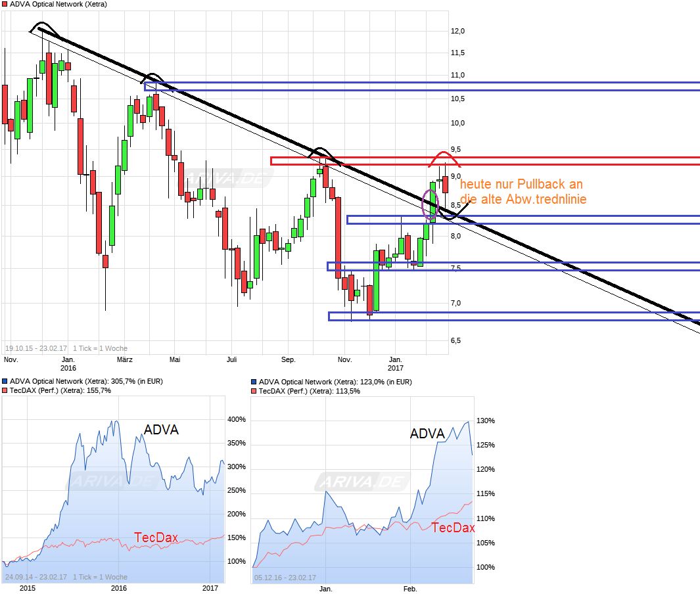700x594 pixels.
Task: Click the legend text 'ADVA Optical Network (Xetra): 305,7% (in EUR)'
Action: tap(86, 381)
